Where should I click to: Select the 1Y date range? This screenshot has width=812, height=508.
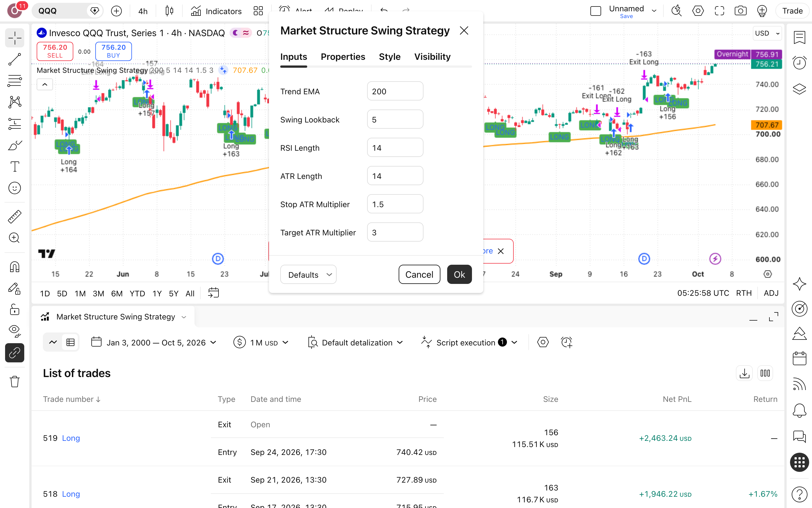pos(157,293)
